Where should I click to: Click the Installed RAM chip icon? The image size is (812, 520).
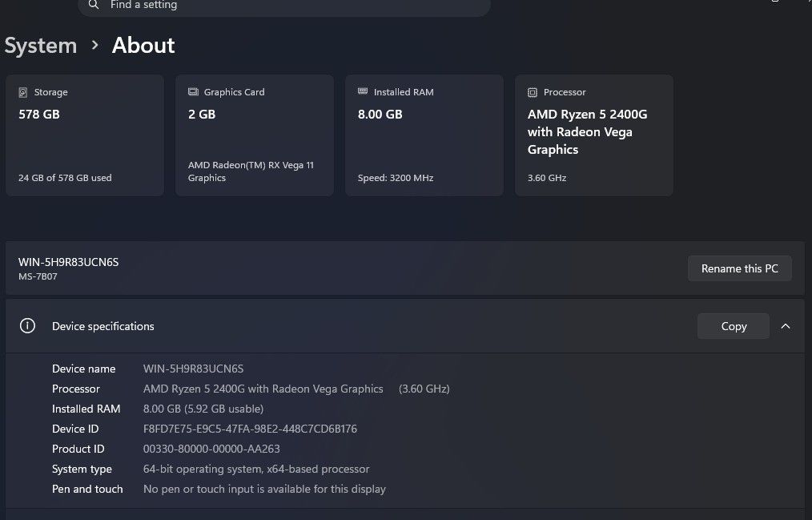coord(363,91)
